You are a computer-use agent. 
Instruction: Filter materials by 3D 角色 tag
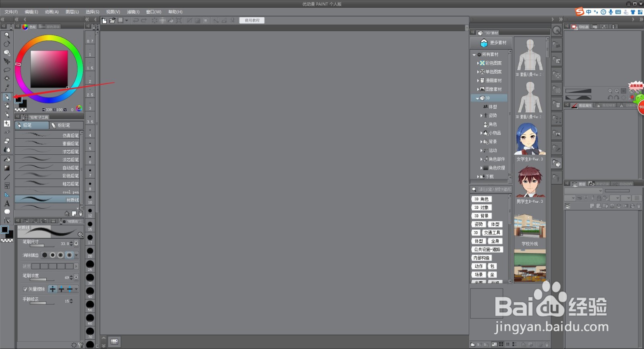click(x=481, y=199)
